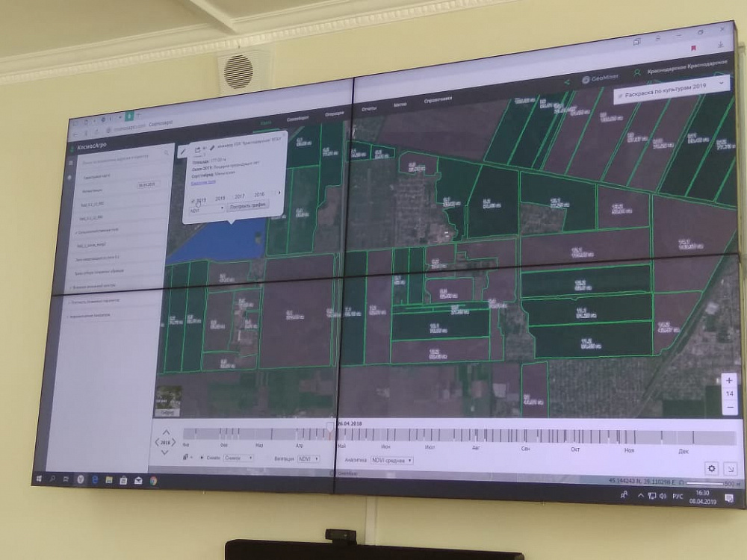Viewport: 747px width, 560px height.
Task: Expand Раскраска по культурам 2019 selector
Action: pyautogui.click(x=671, y=89)
